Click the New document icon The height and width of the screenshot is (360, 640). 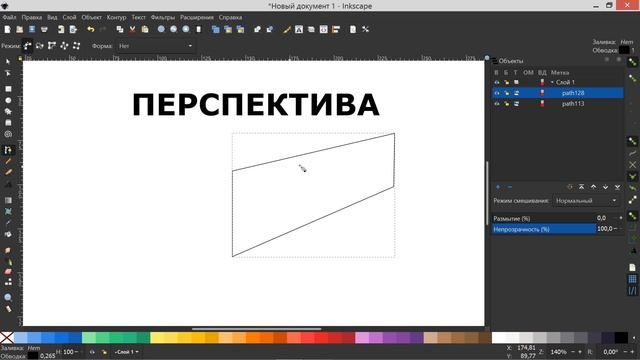7,29
